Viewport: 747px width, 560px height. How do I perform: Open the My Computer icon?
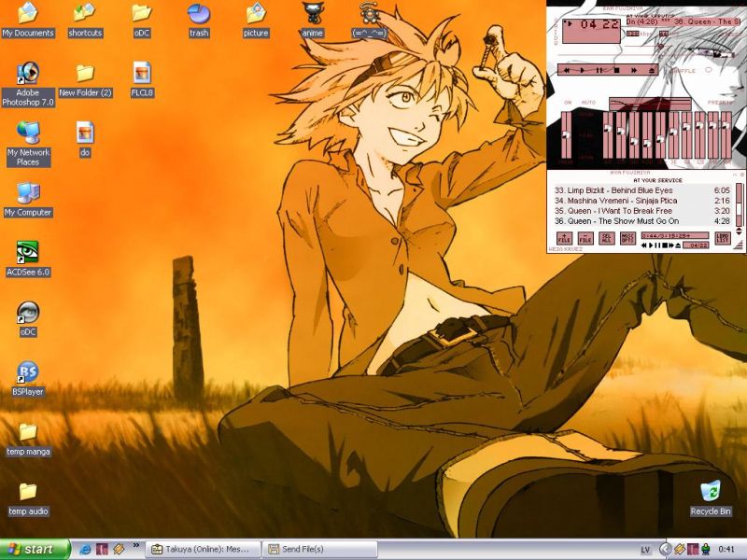[x=28, y=200]
